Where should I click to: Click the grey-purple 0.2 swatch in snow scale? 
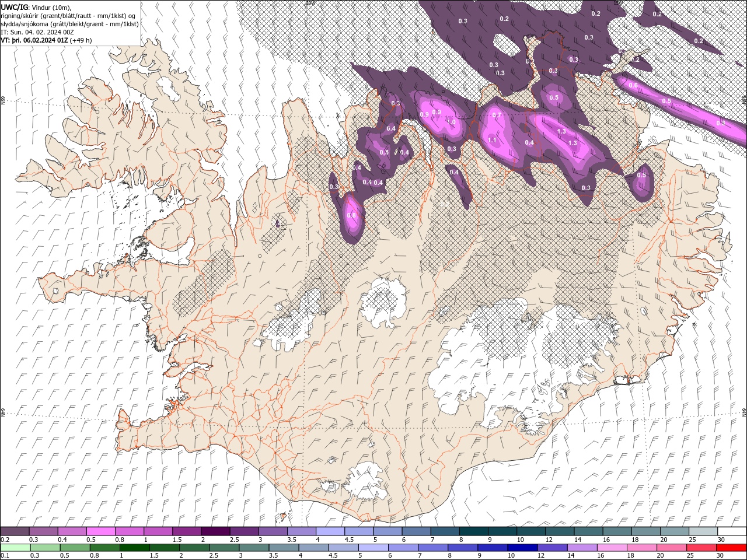click(x=15, y=531)
